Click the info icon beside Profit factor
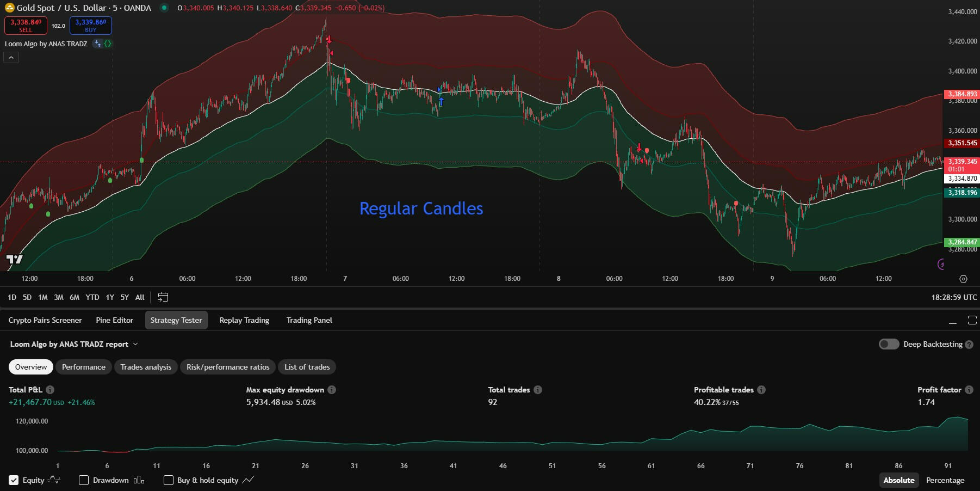 point(969,390)
